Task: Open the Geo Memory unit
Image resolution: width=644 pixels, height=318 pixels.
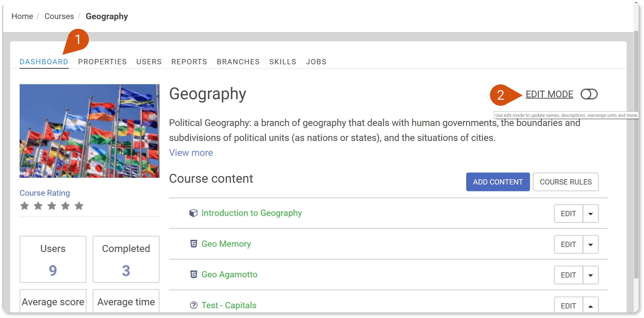Action: (226, 244)
